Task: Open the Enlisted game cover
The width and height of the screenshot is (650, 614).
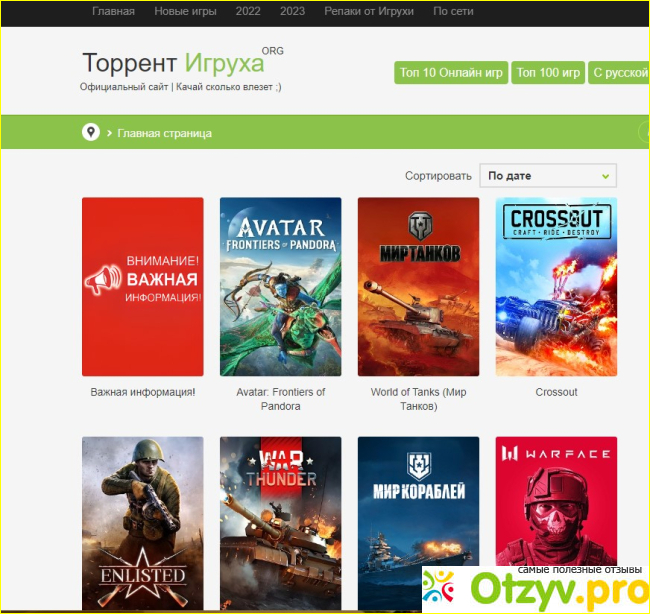Action: pos(143,523)
